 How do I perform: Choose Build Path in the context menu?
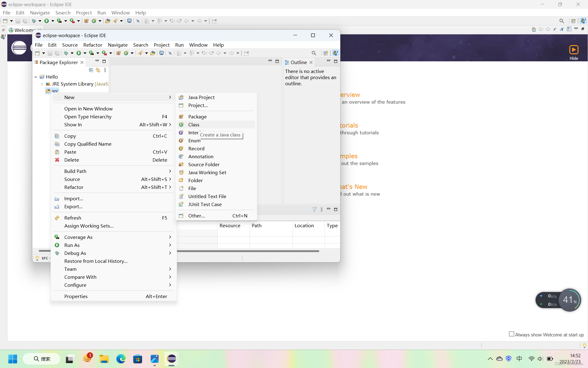pyautogui.click(x=75, y=171)
